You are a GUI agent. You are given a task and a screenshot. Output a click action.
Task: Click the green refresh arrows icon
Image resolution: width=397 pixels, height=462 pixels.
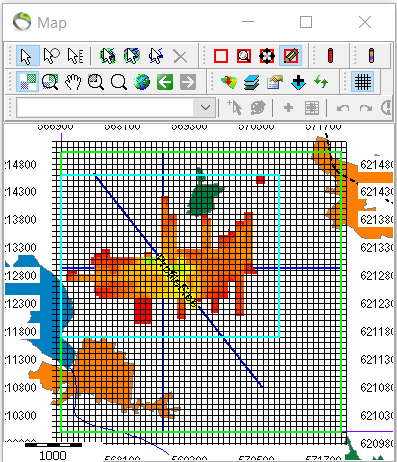coord(321,82)
